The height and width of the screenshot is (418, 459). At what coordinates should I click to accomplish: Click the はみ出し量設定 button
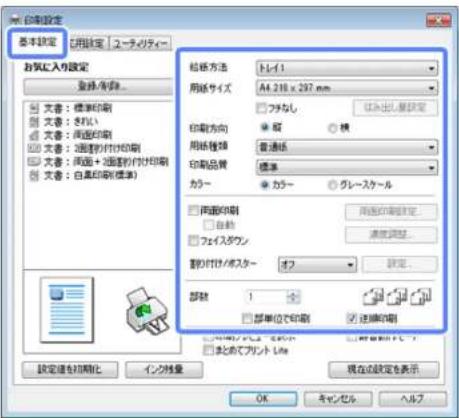click(395, 108)
